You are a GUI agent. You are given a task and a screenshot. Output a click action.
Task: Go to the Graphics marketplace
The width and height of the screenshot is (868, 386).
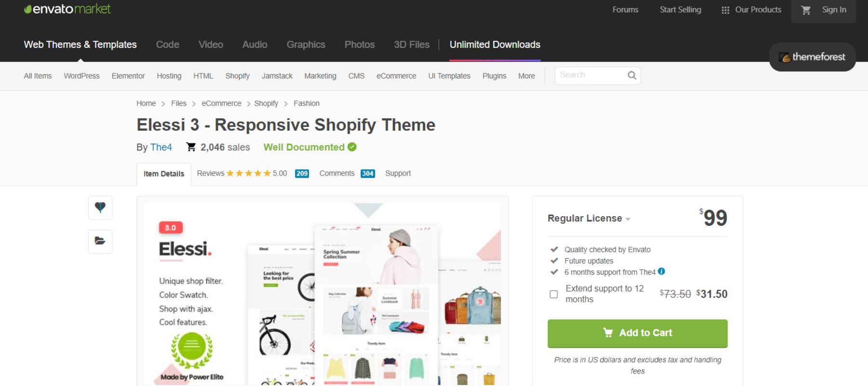coord(306,44)
